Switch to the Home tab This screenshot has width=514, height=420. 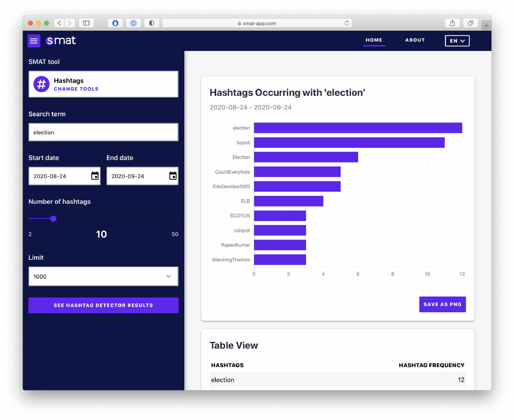coord(374,40)
